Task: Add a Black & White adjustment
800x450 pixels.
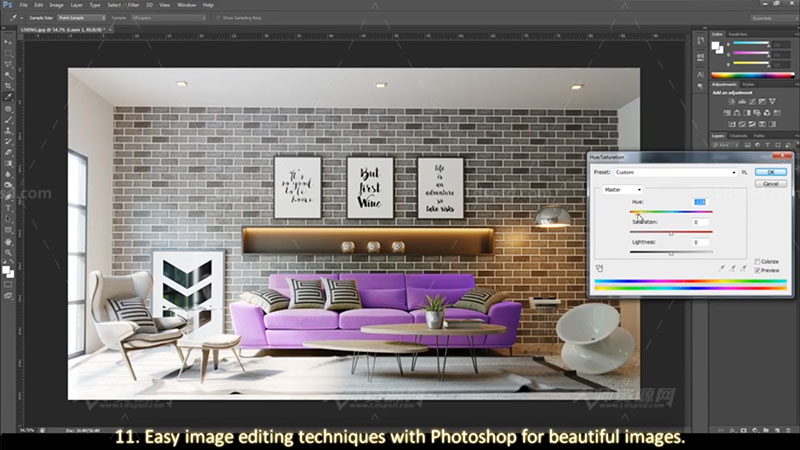Action: pyautogui.click(x=747, y=113)
